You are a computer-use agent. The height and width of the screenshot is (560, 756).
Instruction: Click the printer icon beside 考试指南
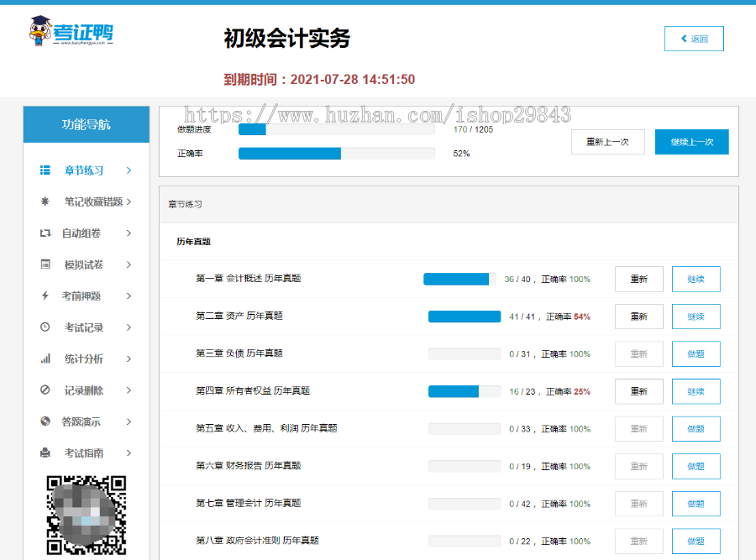pyautogui.click(x=45, y=453)
